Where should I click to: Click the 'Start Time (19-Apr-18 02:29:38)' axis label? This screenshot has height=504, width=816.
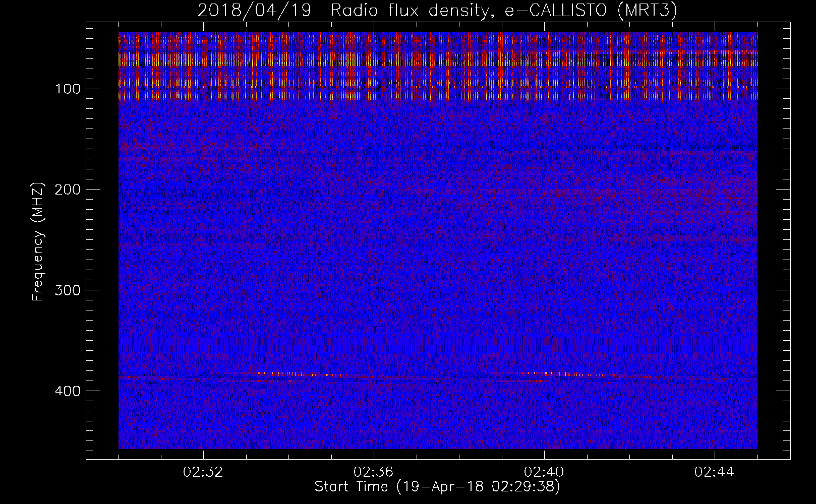point(437,487)
